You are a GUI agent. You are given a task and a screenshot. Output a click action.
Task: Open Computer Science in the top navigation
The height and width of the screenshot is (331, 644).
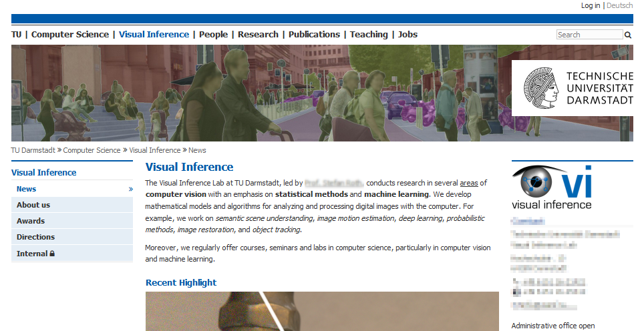70,35
